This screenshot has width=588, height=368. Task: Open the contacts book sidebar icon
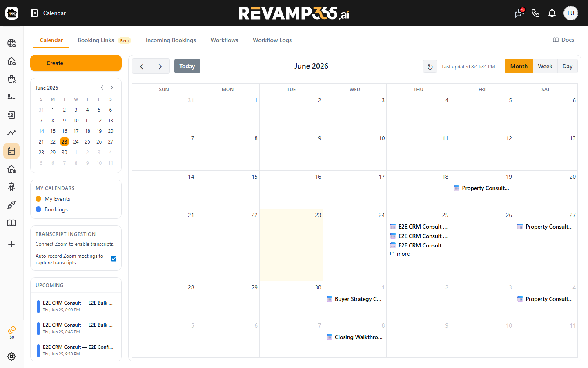pyautogui.click(x=11, y=115)
